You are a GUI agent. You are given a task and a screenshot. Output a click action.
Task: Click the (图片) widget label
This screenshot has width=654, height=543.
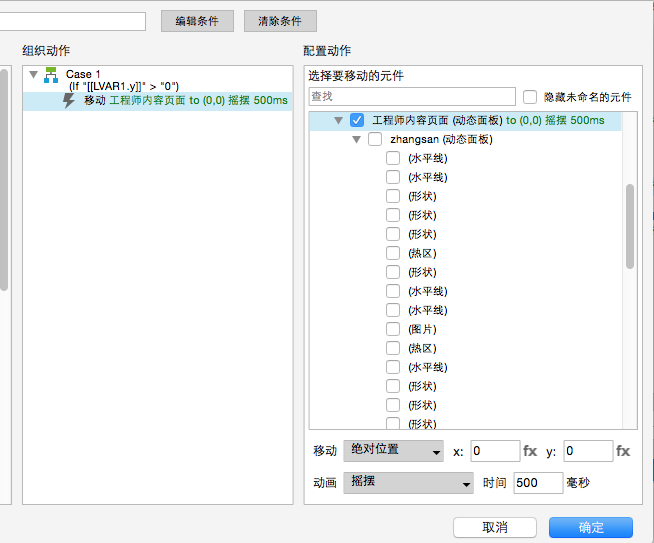[x=422, y=329]
